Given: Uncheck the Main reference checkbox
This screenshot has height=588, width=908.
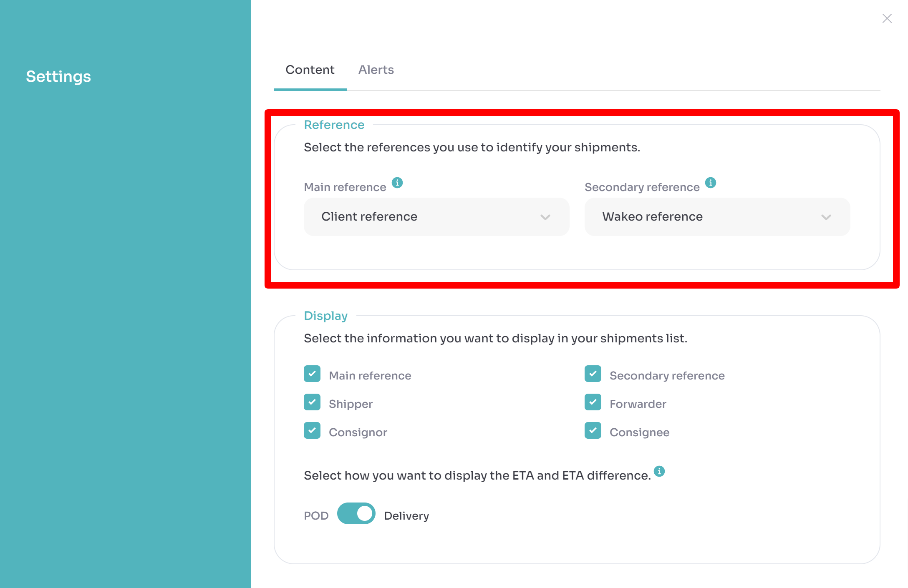Looking at the screenshot, I should click(x=312, y=374).
